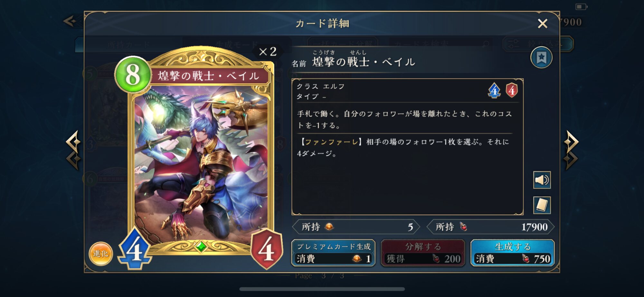Click the green cost 8 orb
Viewport: 644px width, 297px height.
click(x=133, y=75)
